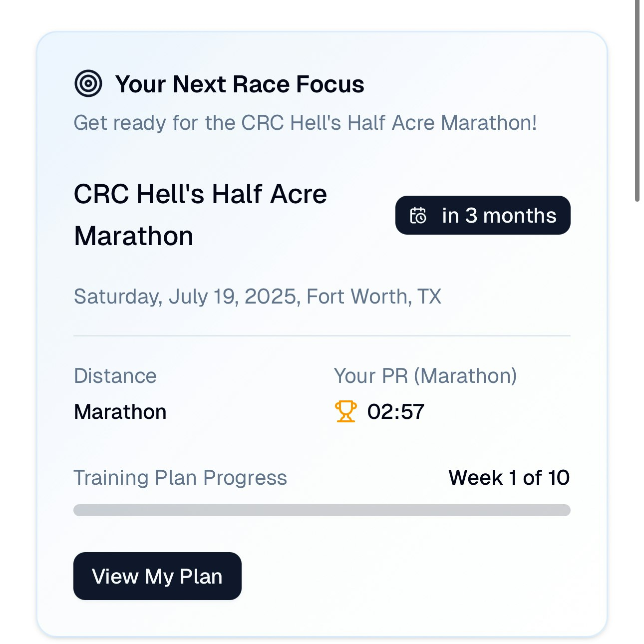This screenshot has width=644, height=644.
Task: Click the 02:57 PR time
Action: (x=396, y=412)
